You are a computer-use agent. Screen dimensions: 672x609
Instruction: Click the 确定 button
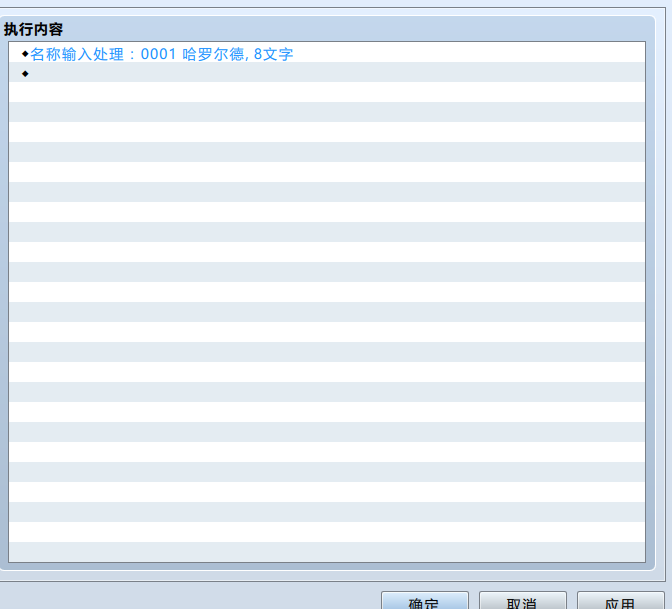pos(425,601)
